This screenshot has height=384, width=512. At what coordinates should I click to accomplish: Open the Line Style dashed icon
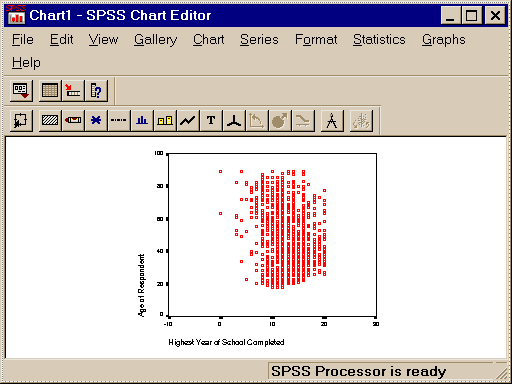click(x=119, y=120)
